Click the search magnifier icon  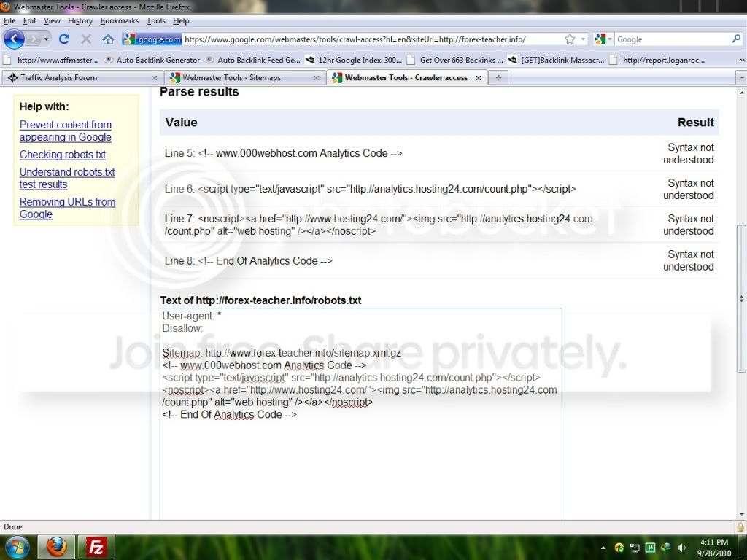click(x=736, y=39)
